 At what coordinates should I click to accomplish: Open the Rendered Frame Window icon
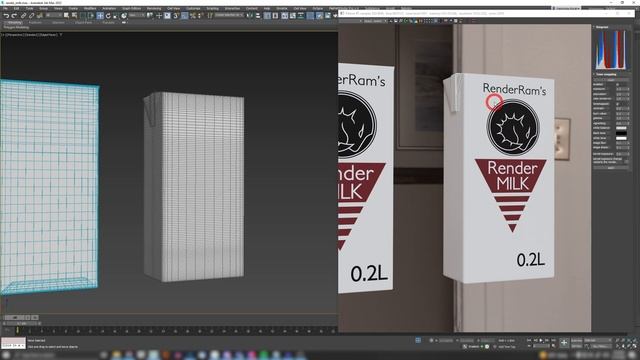pos(328,16)
